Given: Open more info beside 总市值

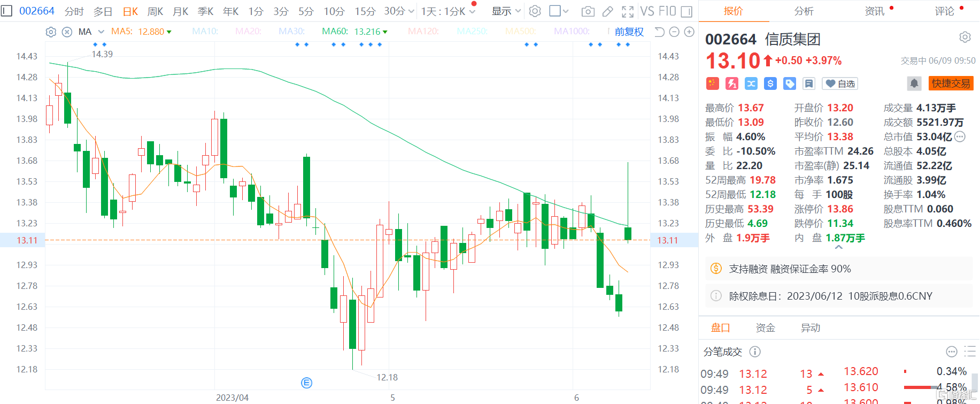Looking at the screenshot, I should pyautogui.click(x=960, y=136).
